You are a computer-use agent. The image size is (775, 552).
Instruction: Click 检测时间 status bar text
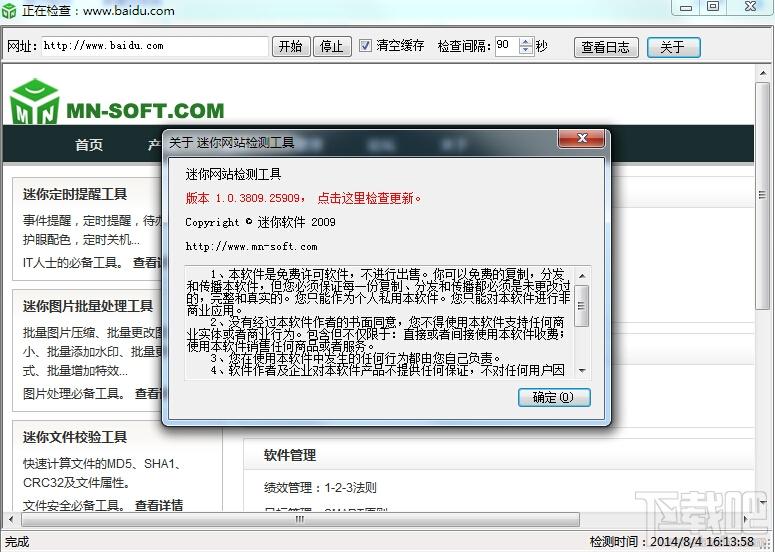[x=672, y=542]
